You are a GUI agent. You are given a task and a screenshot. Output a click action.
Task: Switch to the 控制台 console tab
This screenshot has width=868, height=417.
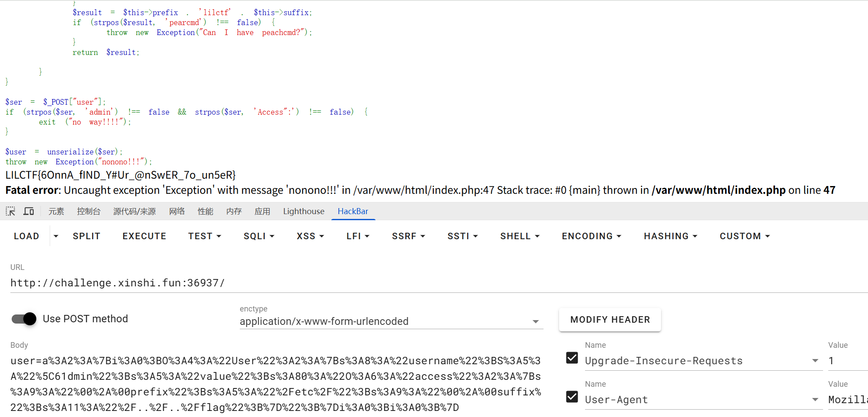89,212
